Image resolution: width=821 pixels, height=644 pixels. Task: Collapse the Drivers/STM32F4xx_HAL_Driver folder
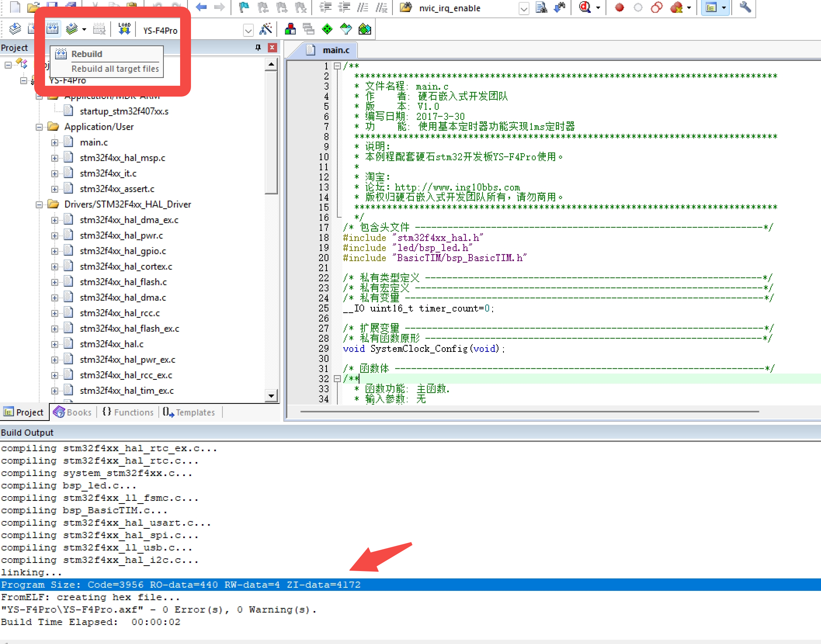click(38, 204)
